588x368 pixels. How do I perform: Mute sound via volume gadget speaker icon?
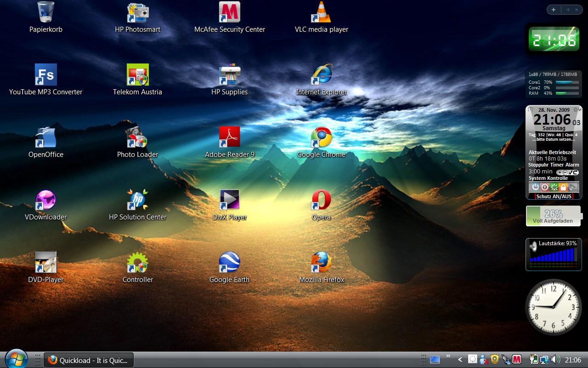(x=533, y=247)
